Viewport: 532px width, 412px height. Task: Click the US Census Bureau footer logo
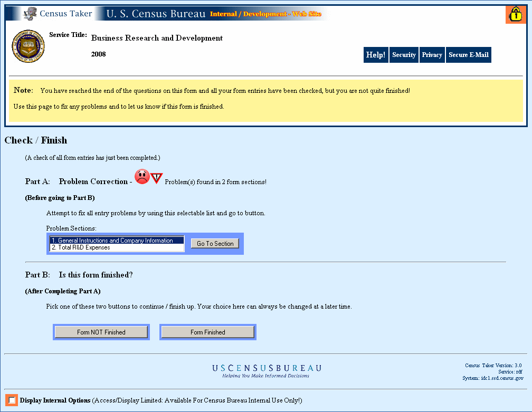[x=267, y=371]
